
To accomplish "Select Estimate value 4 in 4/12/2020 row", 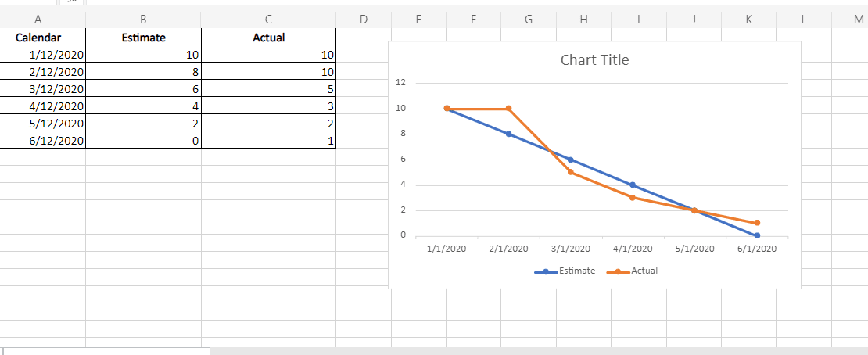I will pyautogui.click(x=143, y=106).
